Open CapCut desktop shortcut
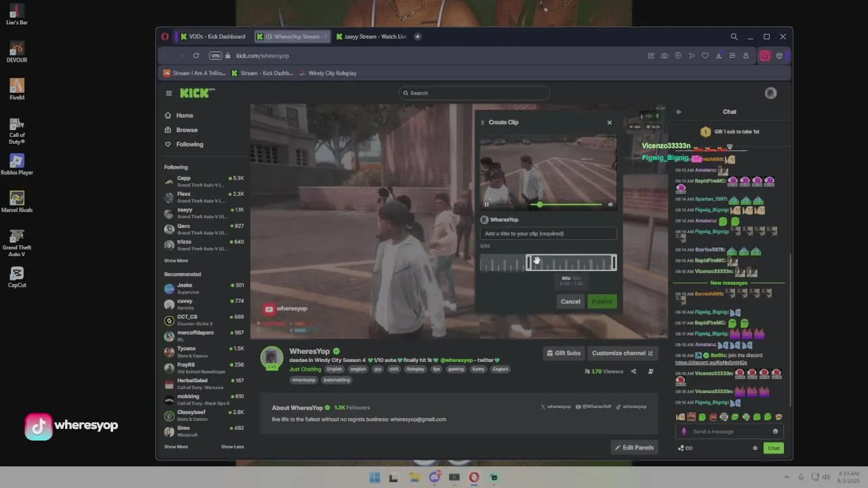Image resolution: width=868 pixels, height=488 pixels. 17,277
